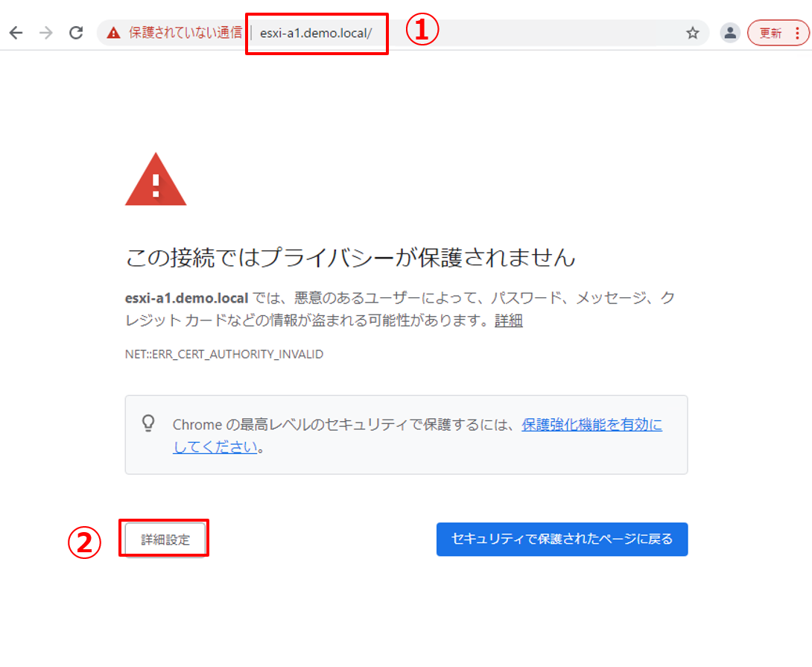812x667 pixels.
Task: Click the lightbulb icon in the info box
Action: click(149, 423)
